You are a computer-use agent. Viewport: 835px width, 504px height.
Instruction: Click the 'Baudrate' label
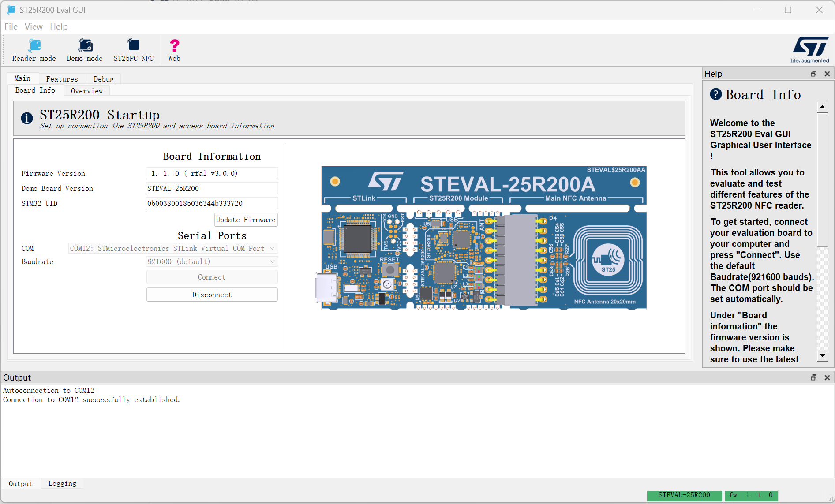pyautogui.click(x=37, y=261)
